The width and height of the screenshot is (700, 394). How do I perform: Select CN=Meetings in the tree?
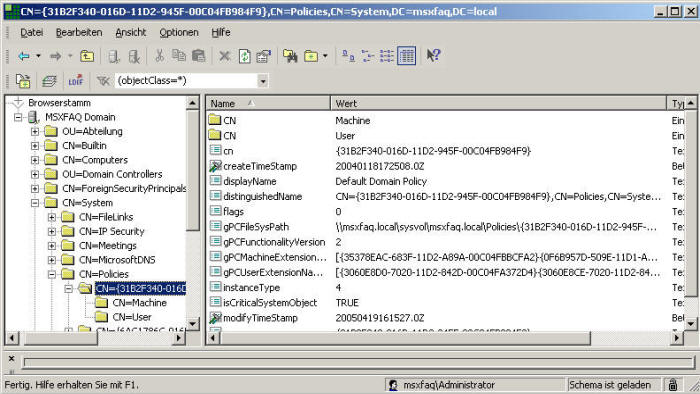[108, 246]
